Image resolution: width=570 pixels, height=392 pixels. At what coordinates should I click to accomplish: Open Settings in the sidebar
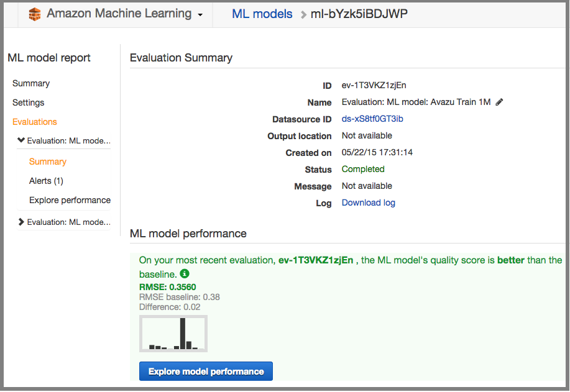click(29, 103)
